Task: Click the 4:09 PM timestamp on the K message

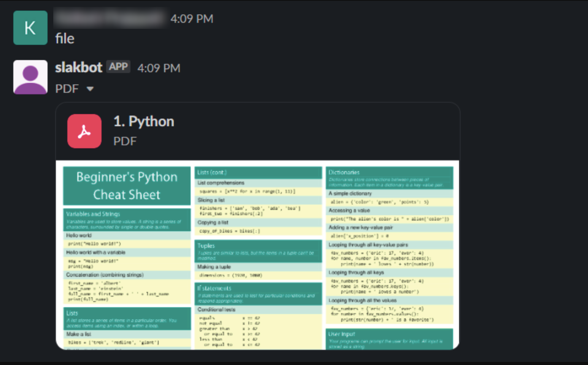Action: (x=192, y=19)
